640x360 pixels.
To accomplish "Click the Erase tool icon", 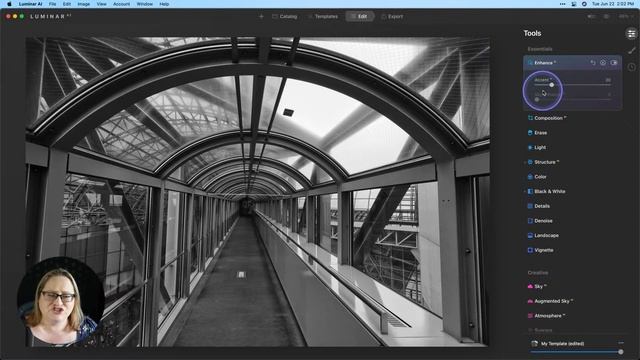I will (530, 133).
